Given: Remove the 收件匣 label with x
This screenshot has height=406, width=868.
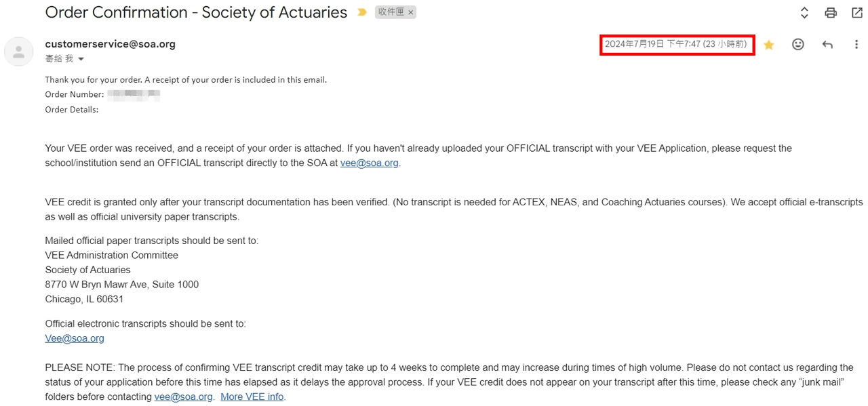Looking at the screenshot, I should [x=410, y=12].
